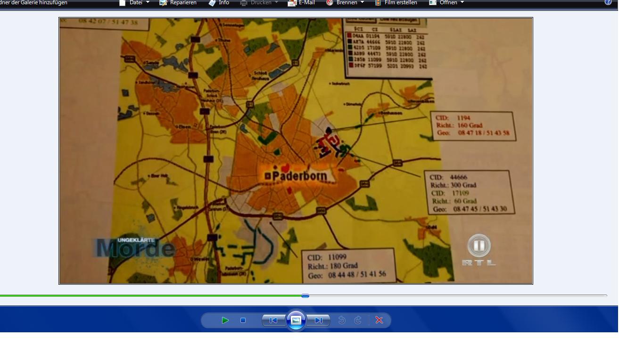Skip to the next item
The width and height of the screenshot is (644, 362).
tap(319, 321)
